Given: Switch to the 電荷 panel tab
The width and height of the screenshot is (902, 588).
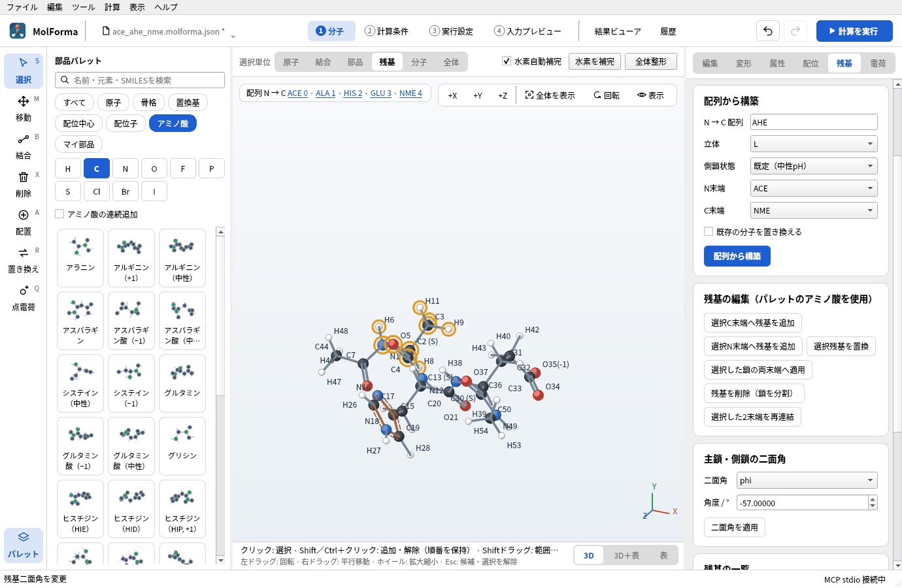Looking at the screenshot, I should coord(878,63).
